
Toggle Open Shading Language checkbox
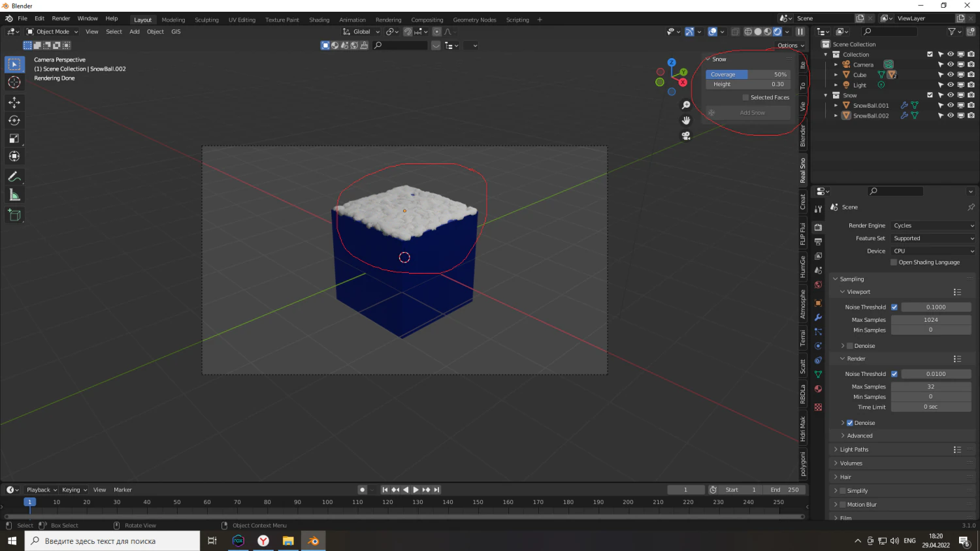click(x=894, y=262)
